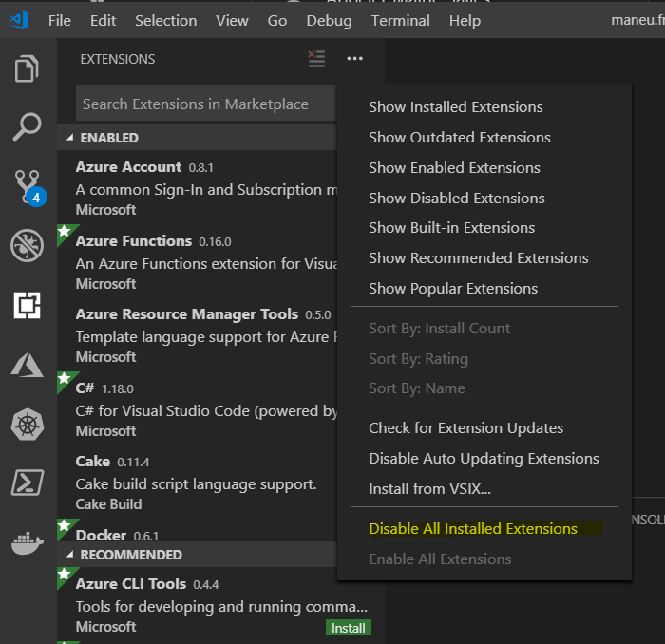Open the Kubernetes view icon
665x644 pixels.
(x=28, y=425)
